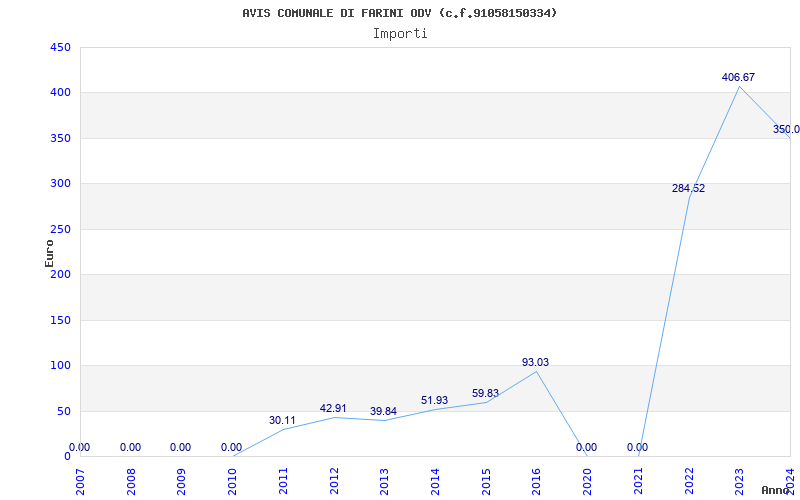Click the 350 y-axis tick label
Image resolution: width=800 pixels, height=500 pixels.
60,138
